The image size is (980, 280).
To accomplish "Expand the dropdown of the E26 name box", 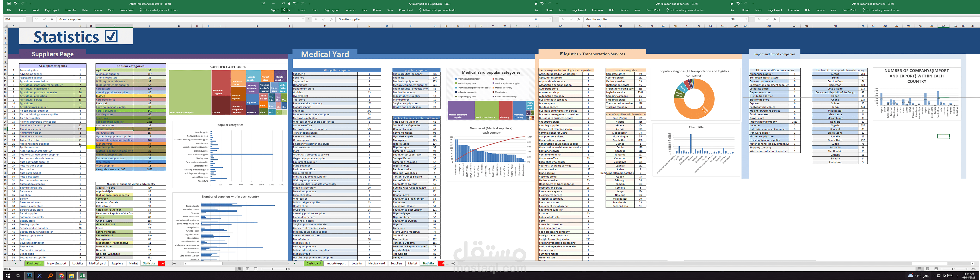I will coord(23,19).
